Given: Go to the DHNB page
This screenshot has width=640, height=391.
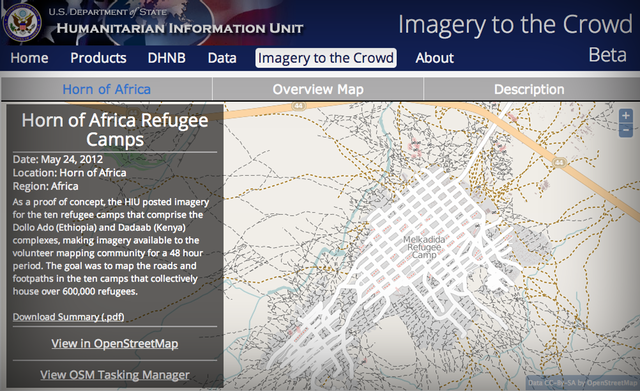Looking at the screenshot, I should point(167,58).
